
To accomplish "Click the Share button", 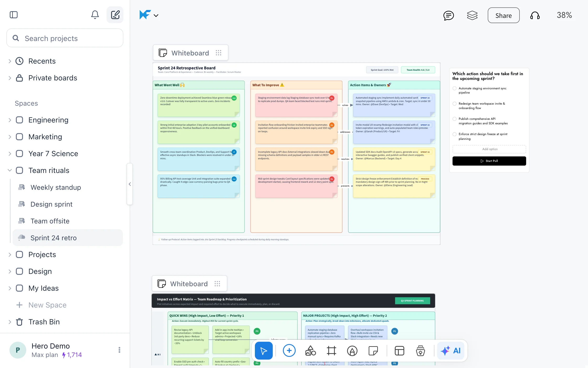I will (503, 16).
